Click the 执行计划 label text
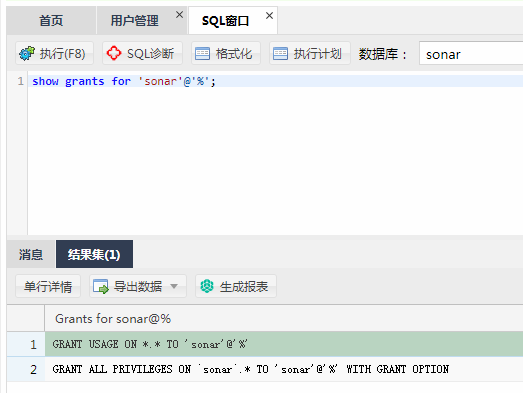The height and width of the screenshot is (393, 523). [x=318, y=54]
